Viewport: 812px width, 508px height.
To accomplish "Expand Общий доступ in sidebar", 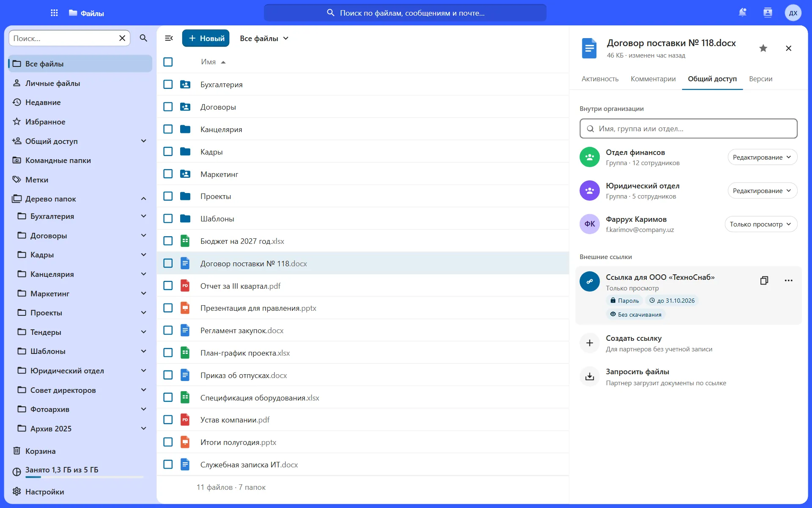I will pos(143,141).
